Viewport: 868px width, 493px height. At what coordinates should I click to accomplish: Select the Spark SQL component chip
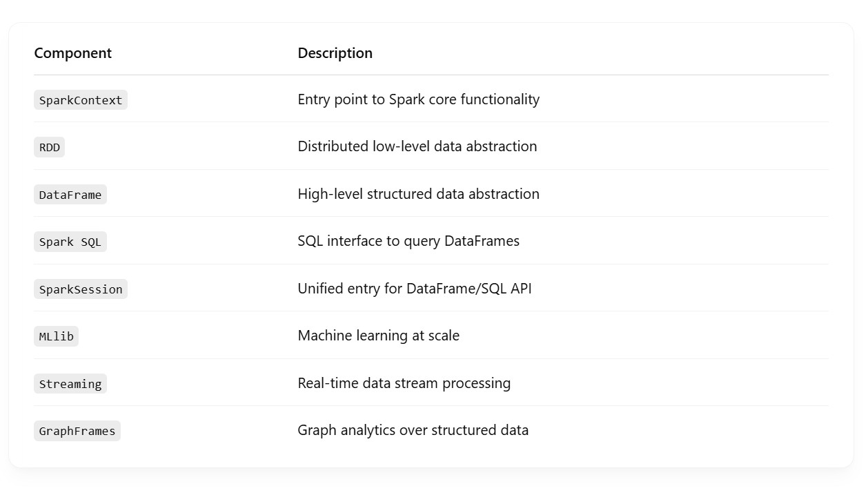tap(70, 242)
